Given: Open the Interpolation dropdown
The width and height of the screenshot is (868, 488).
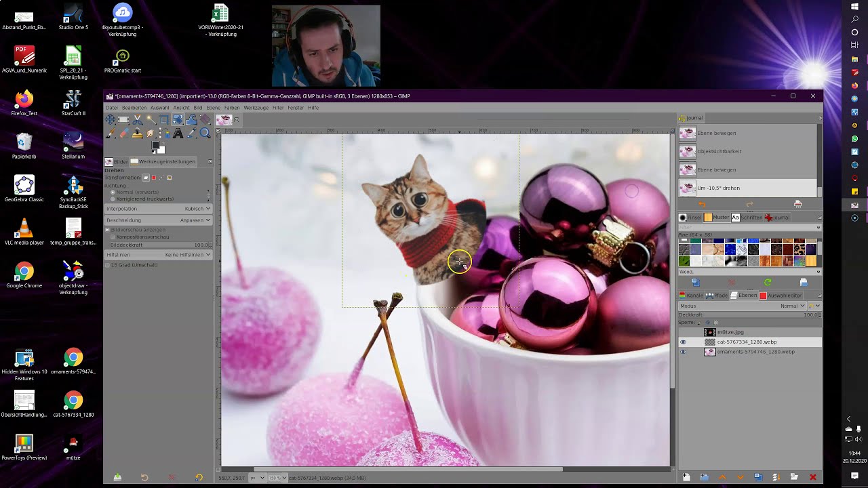Looking at the screenshot, I should point(158,209).
